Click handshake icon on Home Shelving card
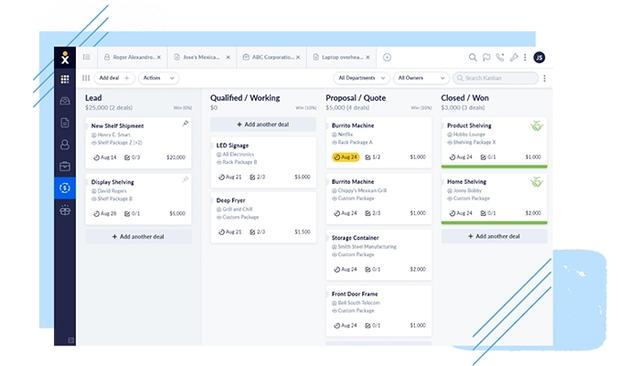 [536, 182]
